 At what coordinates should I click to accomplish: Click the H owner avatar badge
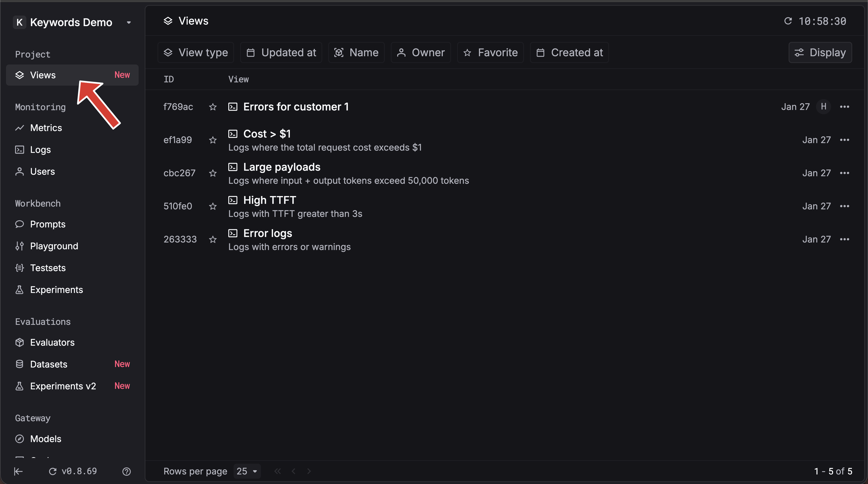823,107
